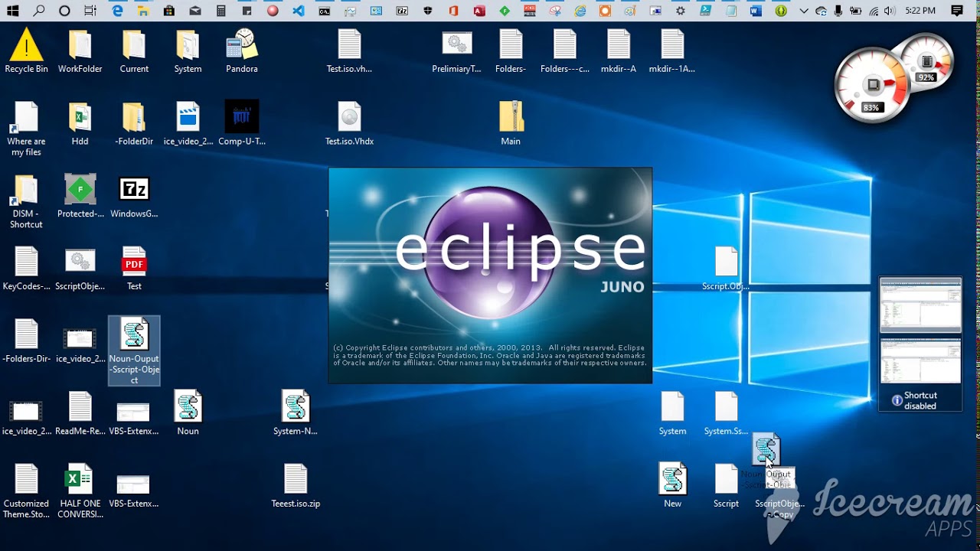This screenshot has width=980, height=551.
Task: Open Task View in the taskbar
Action: [x=91, y=11]
